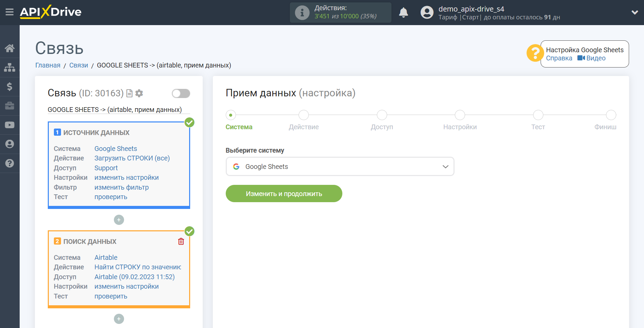
Task: Edit the connection name field
Action: click(x=119, y=110)
